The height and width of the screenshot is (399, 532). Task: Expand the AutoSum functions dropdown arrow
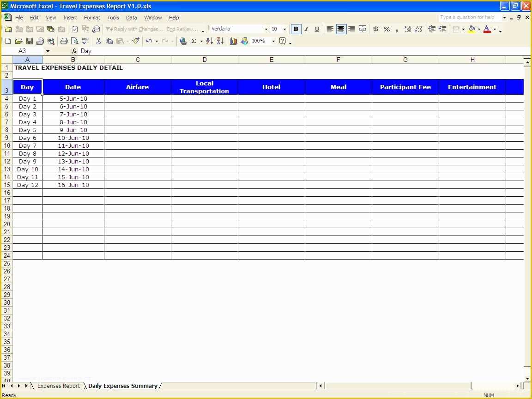click(x=201, y=41)
